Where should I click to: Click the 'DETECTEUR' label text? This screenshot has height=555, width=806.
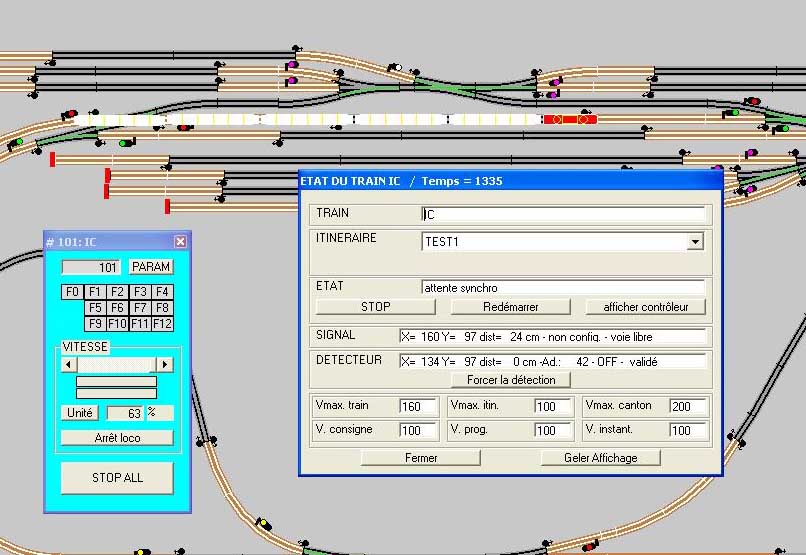[349, 360]
